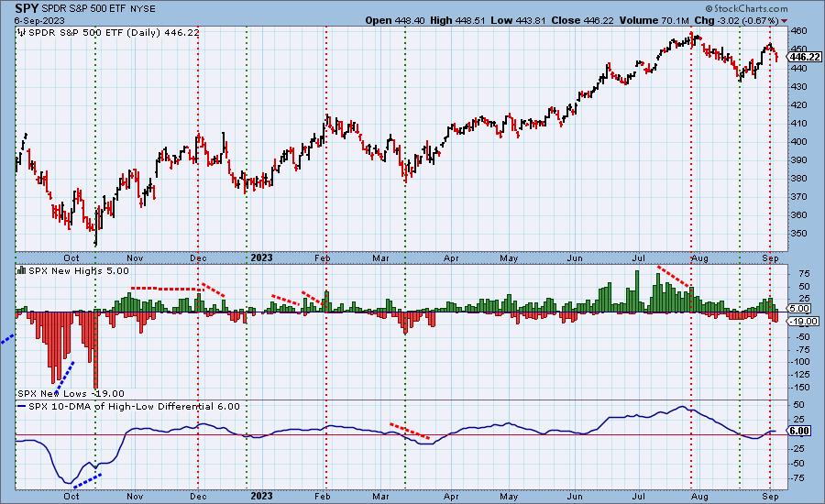This screenshot has width=825, height=504.
Task: Click the 430 price axis label
Action: pyautogui.click(x=798, y=86)
